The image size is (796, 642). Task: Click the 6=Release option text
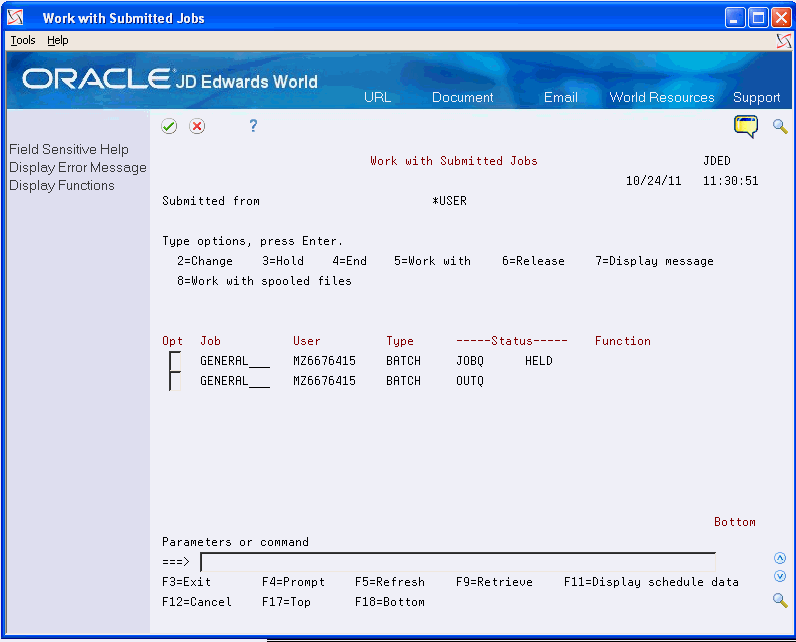(534, 261)
